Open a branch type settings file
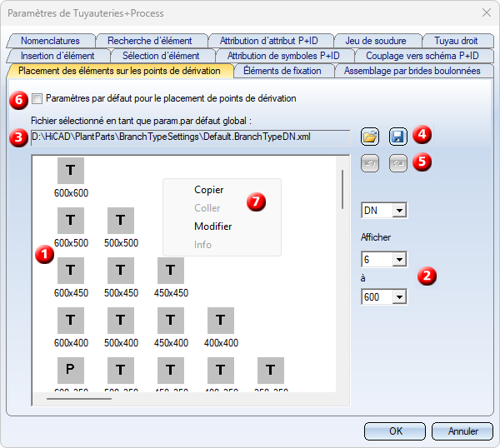This screenshot has height=448, width=500. [x=370, y=137]
